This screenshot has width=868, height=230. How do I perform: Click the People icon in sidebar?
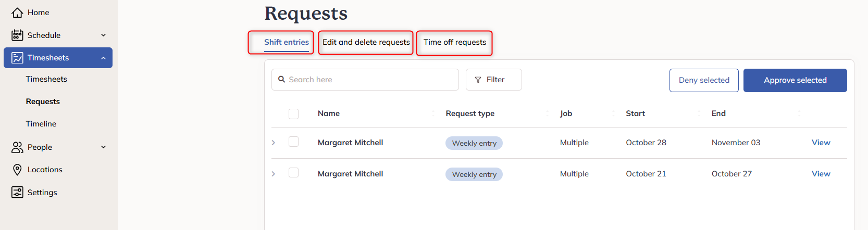coord(17,147)
